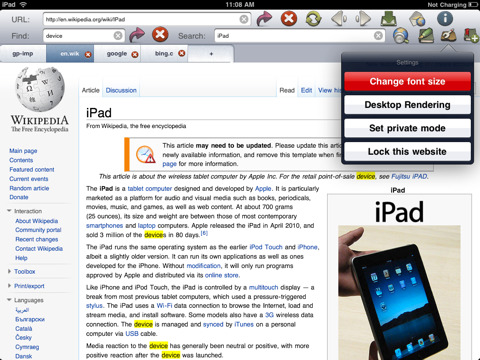The width and height of the screenshot is (480, 360).
Task: Click into the Find text field
Action: click(84, 36)
